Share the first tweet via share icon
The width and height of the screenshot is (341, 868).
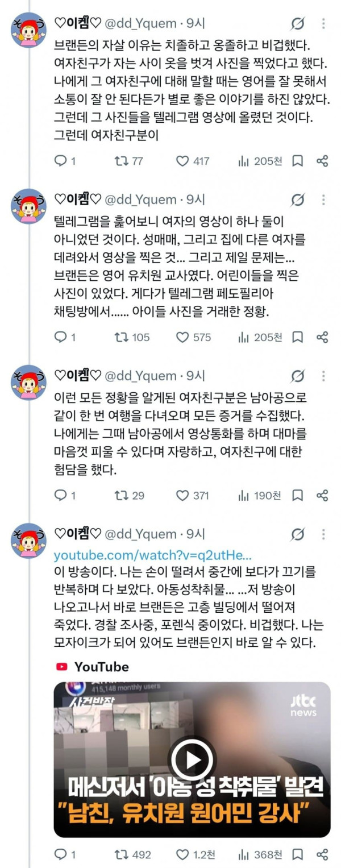(322, 161)
